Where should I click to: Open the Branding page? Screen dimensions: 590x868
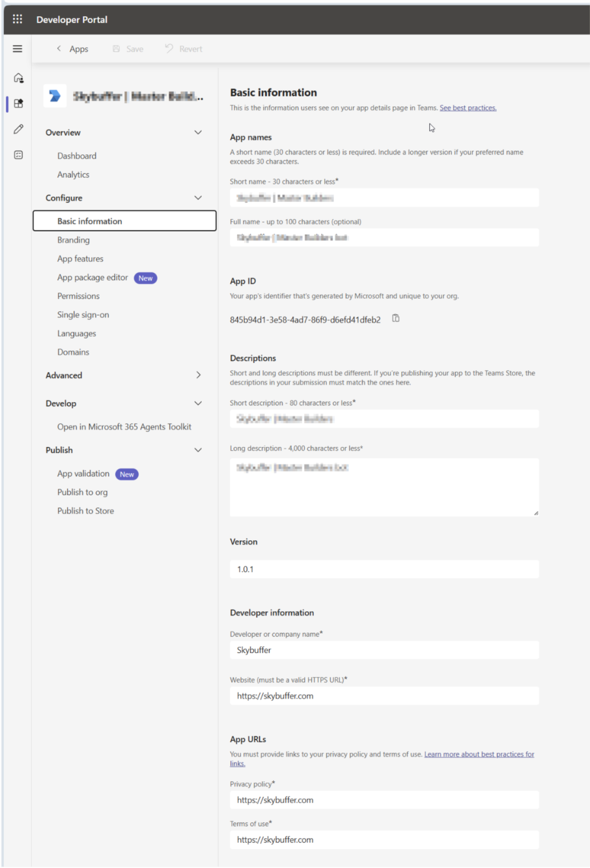pyautogui.click(x=74, y=240)
